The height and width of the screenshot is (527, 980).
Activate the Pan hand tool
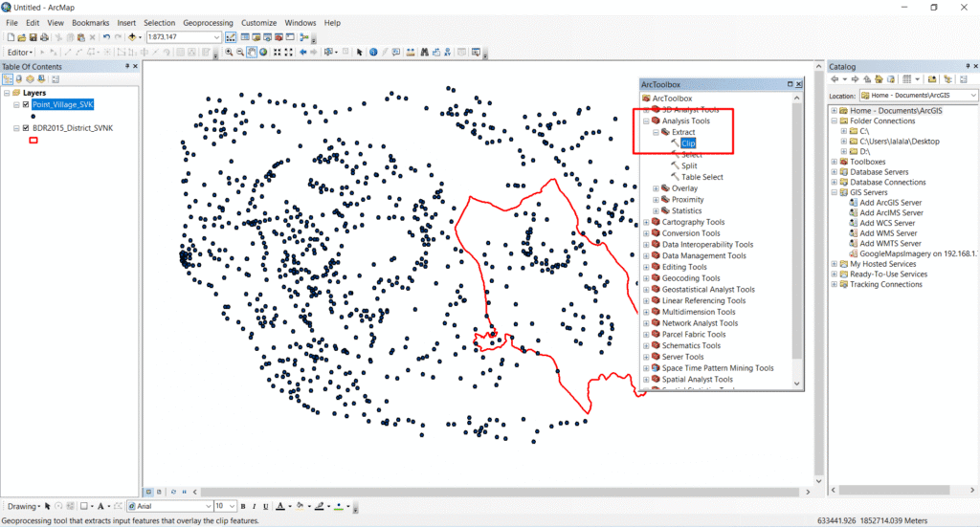[x=252, y=53]
